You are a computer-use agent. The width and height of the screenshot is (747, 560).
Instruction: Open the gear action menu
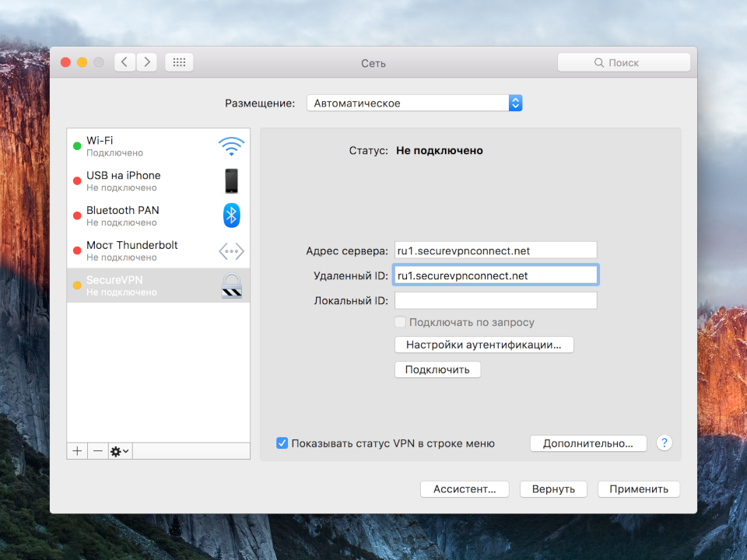pyautogui.click(x=120, y=451)
